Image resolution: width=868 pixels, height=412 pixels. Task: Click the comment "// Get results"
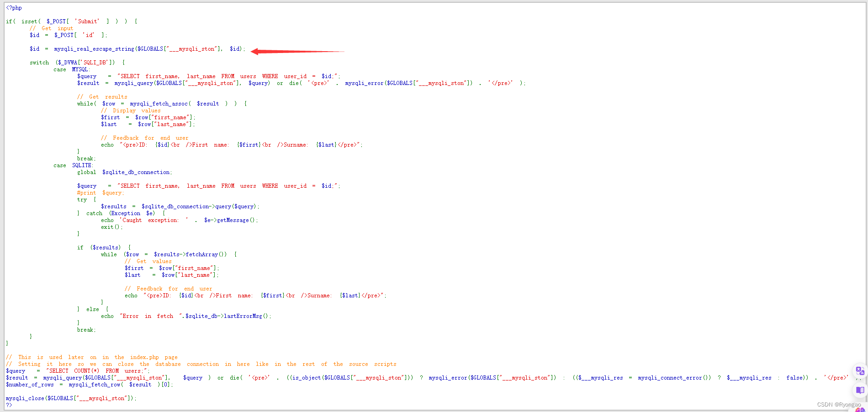[102, 97]
